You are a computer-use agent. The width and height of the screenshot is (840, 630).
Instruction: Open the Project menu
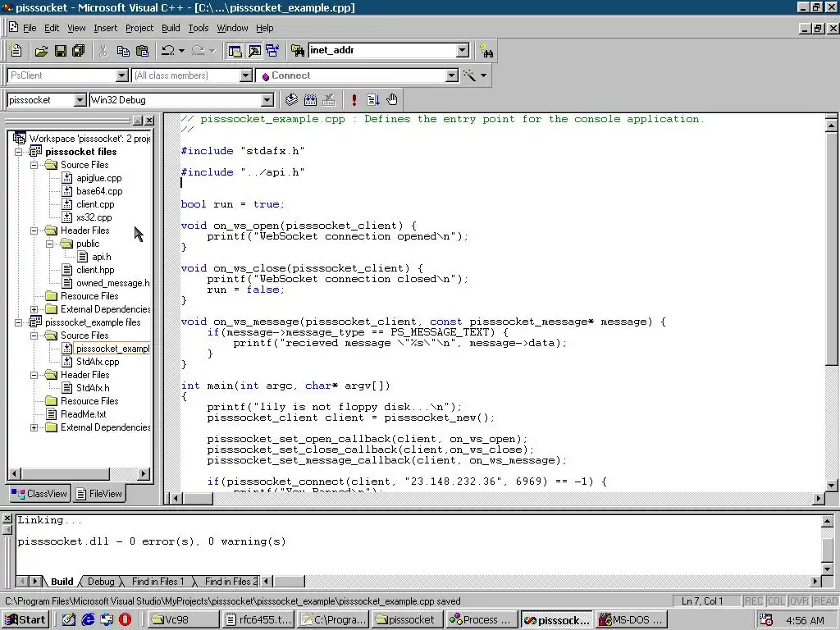[x=139, y=28]
